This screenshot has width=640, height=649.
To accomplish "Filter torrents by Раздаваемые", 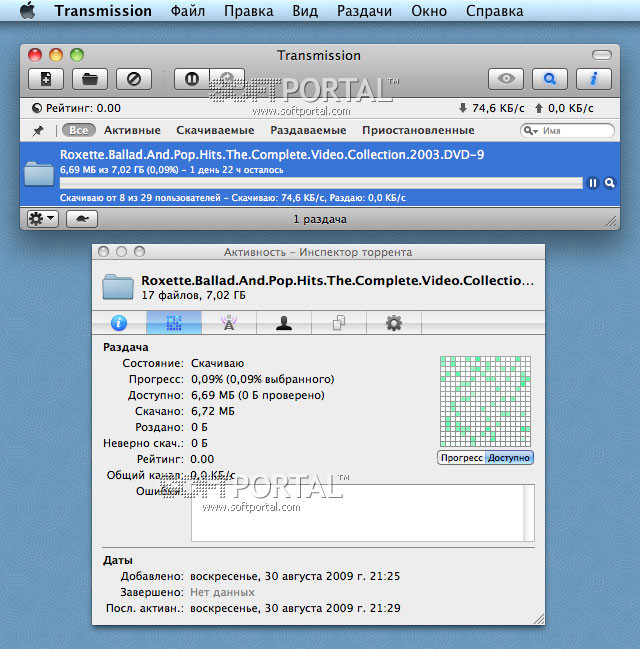I will pyautogui.click(x=308, y=130).
